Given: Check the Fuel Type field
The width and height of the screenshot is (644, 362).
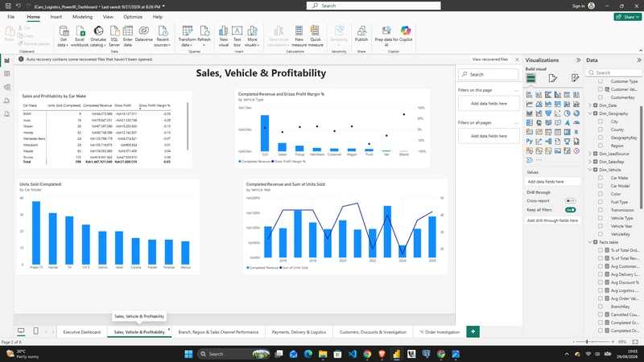Looking at the screenshot, I should click(601, 202).
